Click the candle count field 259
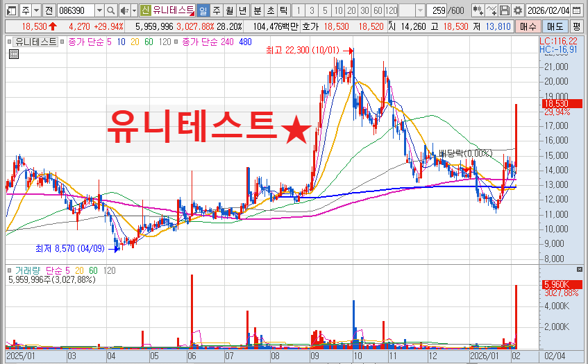This screenshot has width=588, height=364. (437, 10)
